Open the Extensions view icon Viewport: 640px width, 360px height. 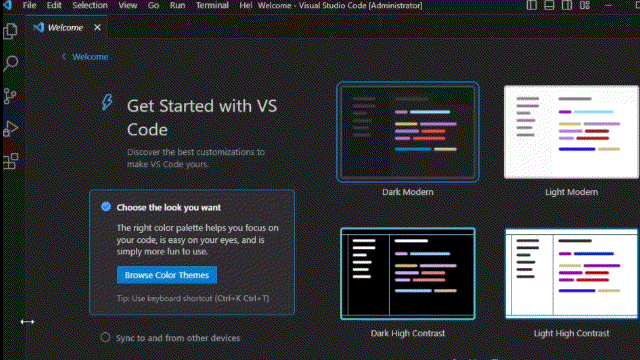(11, 161)
